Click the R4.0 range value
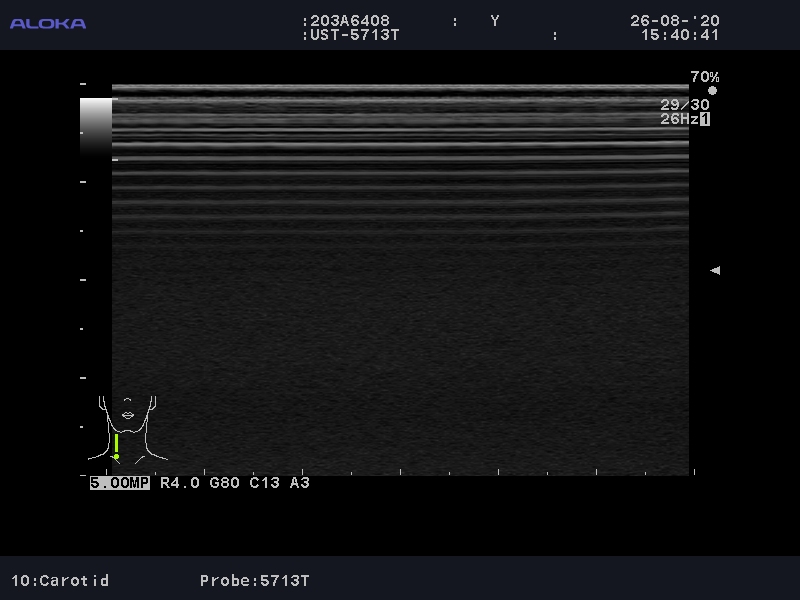The height and width of the screenshot is (600, 800). pos(180,483)
